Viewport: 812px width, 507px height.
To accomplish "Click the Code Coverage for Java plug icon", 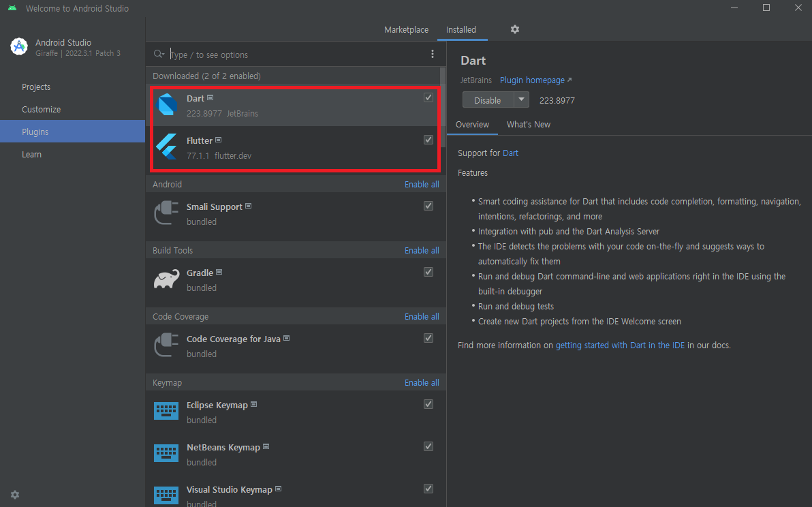I will coord(166,345).
